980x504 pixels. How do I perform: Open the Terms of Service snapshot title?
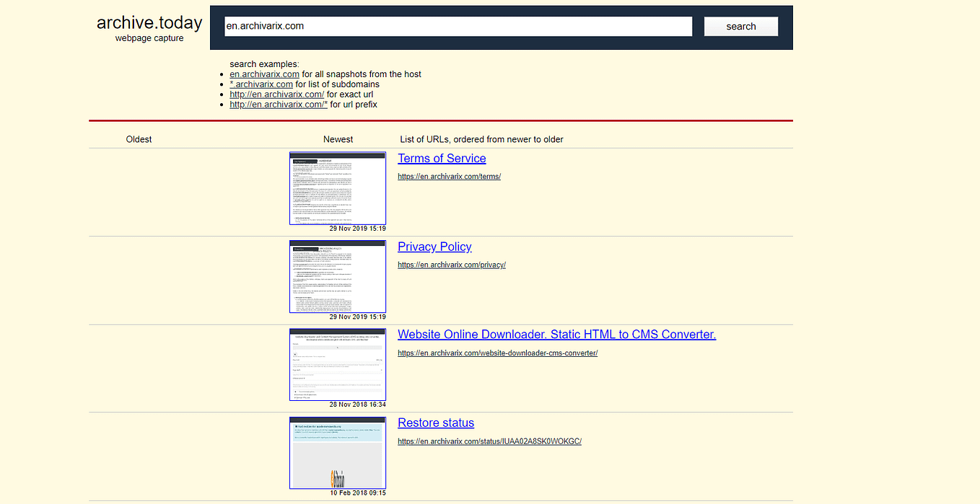(x=442, y=159)
